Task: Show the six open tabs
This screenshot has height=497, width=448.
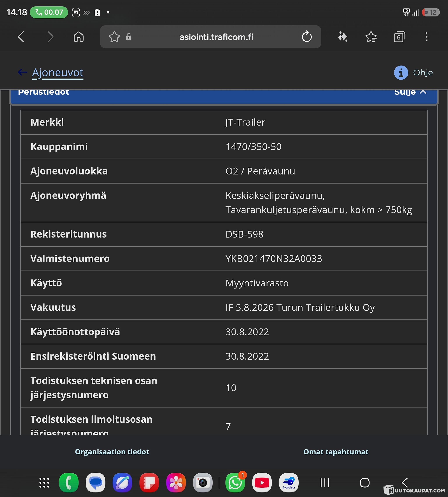Action: [x=399, y=37]
